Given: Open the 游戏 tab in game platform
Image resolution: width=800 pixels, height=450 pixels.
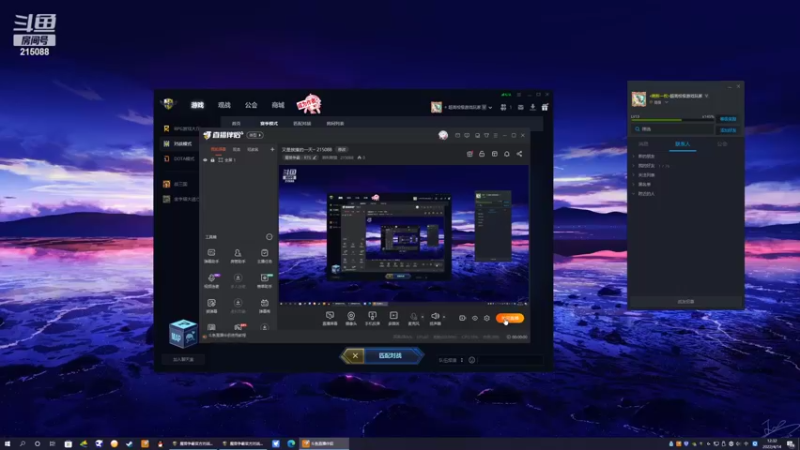Looking at the screenshot, I should [197, 105].
